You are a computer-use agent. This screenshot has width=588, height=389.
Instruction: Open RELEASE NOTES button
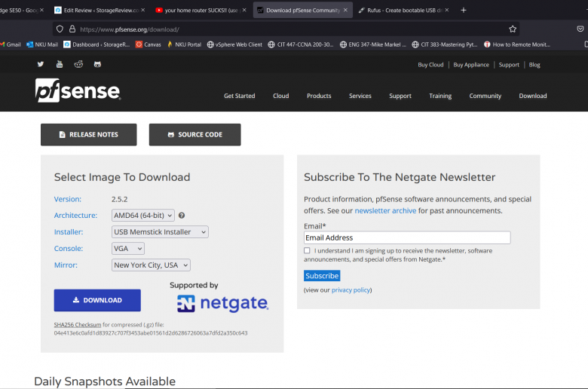pyautogui.click(x=89, y=135)
